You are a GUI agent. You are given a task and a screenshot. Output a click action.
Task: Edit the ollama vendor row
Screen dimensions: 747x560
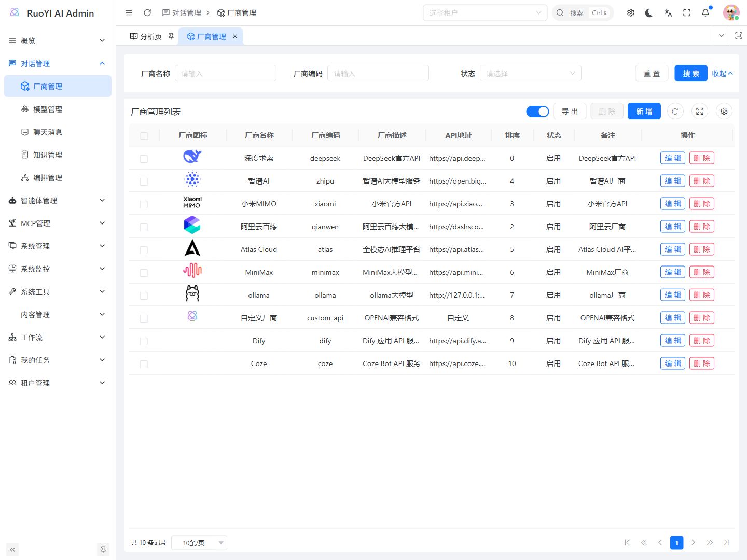pyautogui.click(x=673, y=295)
